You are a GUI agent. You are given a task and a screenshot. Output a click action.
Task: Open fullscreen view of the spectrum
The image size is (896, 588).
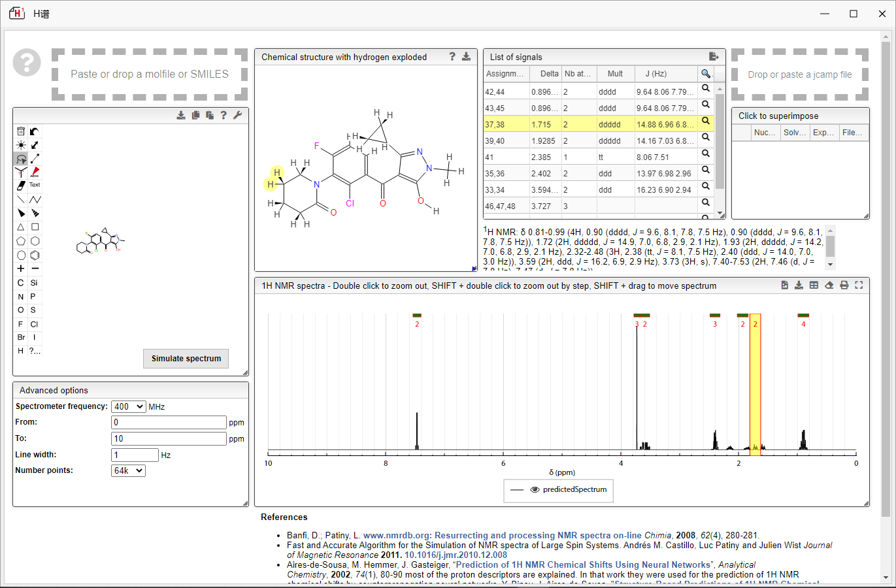(859, 286)
